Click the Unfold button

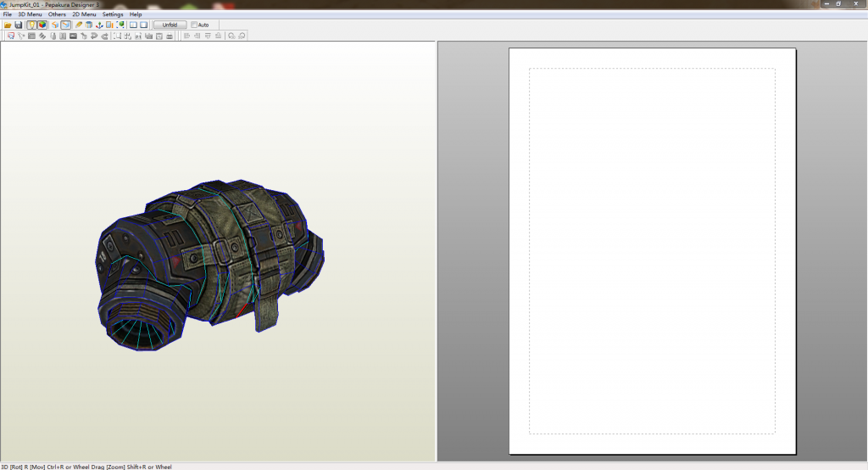point(170,25)
